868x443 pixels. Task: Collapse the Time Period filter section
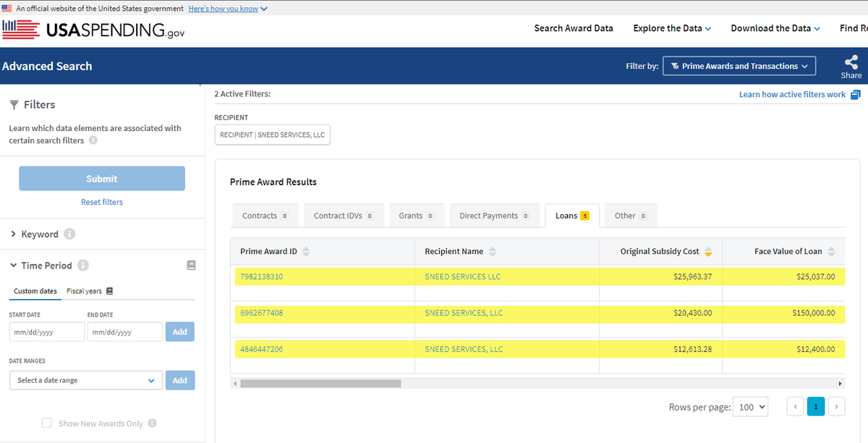coord(42,265)
